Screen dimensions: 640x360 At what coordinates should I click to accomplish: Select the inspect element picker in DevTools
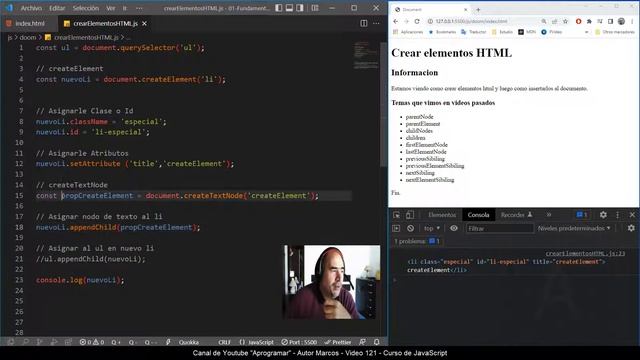click(x=396, y=215)
